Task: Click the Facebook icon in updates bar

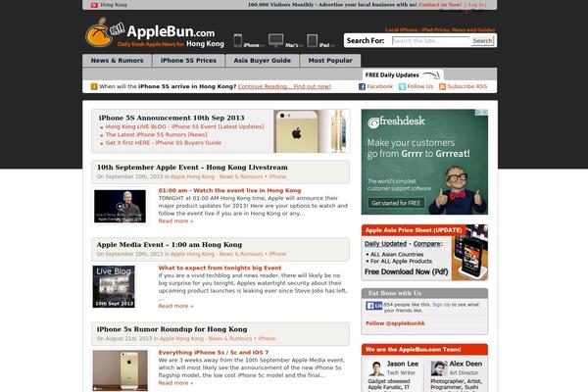Action: [362, 86]
